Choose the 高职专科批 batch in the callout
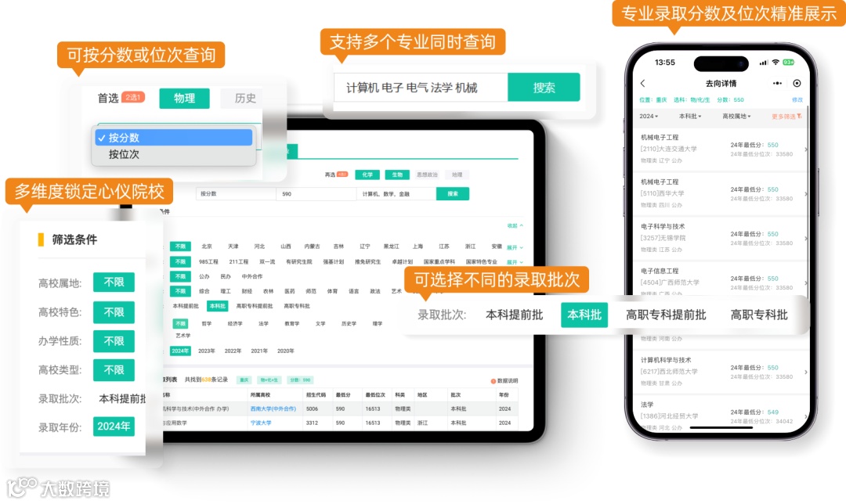The height and width of the screenshot is (504, 846). coord(759,315)
